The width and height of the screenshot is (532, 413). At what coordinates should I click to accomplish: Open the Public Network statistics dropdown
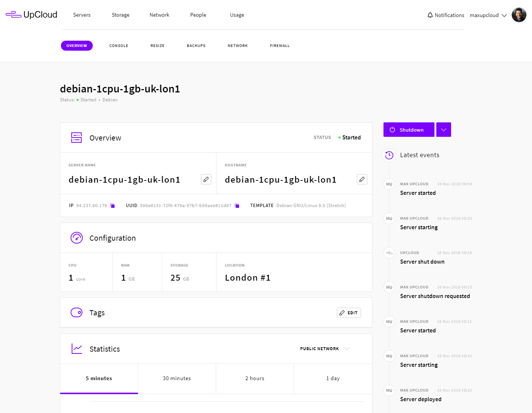(x=324, y=349)
